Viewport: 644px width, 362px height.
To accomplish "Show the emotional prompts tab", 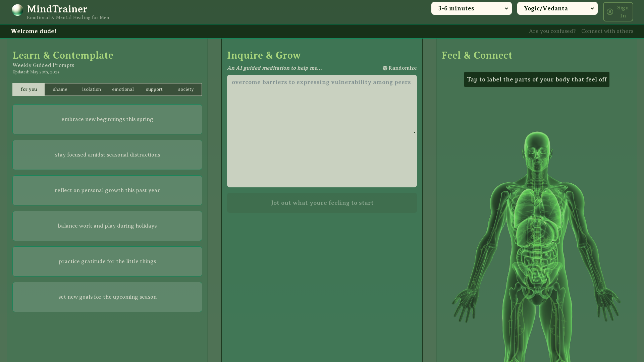I will (x=123, y=89).
